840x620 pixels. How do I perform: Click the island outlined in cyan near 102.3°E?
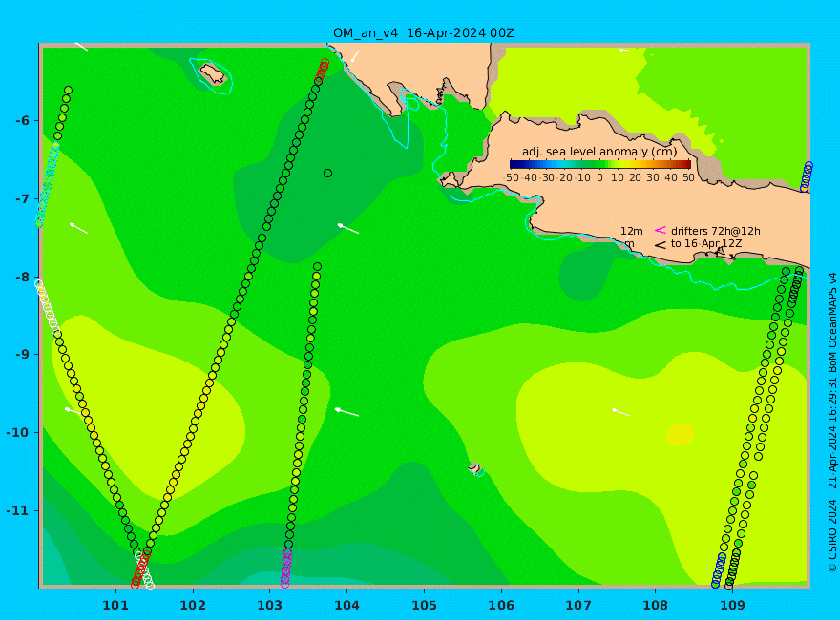[x=213, y=73]
